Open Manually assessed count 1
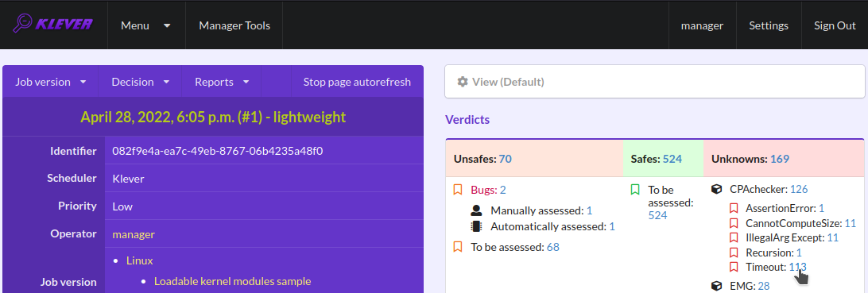Screen dimensions: 868x293 point(590,210)
